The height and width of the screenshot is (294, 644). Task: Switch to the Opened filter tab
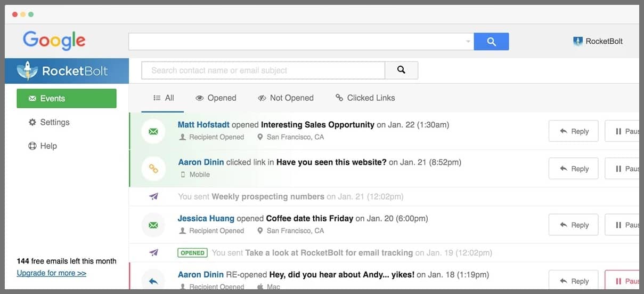(216, 98)
